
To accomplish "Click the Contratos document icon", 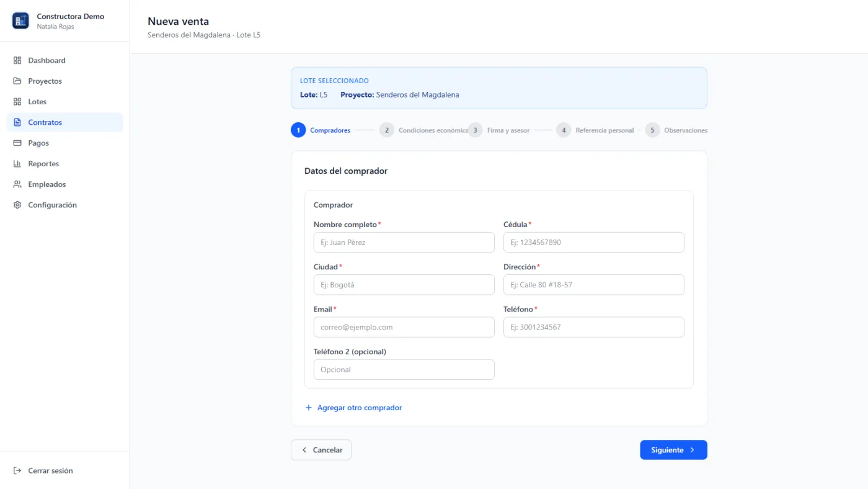I will (x=17, y=122).
